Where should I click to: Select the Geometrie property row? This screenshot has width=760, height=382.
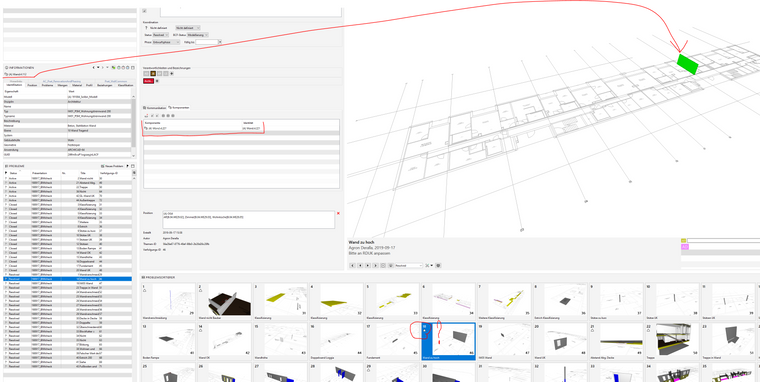(68, 144)
